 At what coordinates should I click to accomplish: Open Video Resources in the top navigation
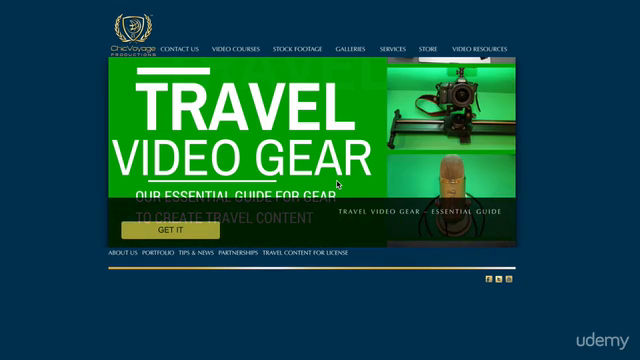coord(480,49)
